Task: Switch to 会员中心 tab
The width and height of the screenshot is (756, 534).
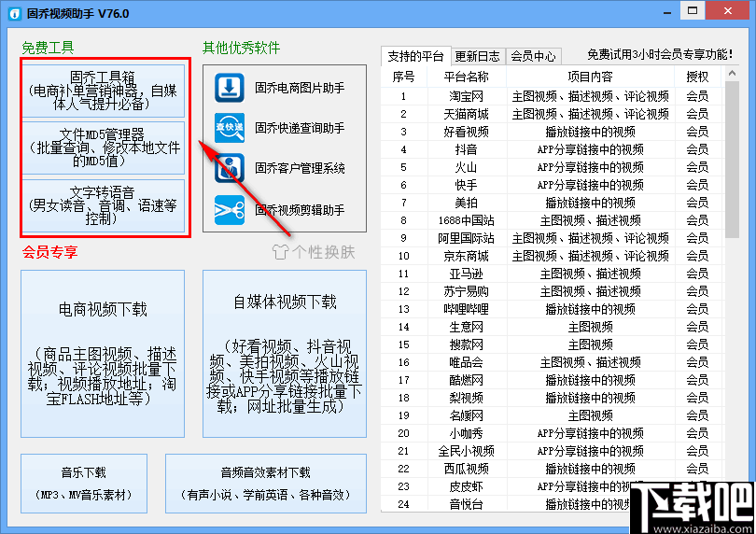Action: (x=533, y=56)
